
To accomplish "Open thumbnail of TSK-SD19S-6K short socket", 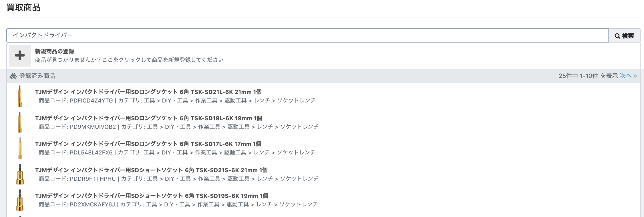I will click(x=20, y=200).
